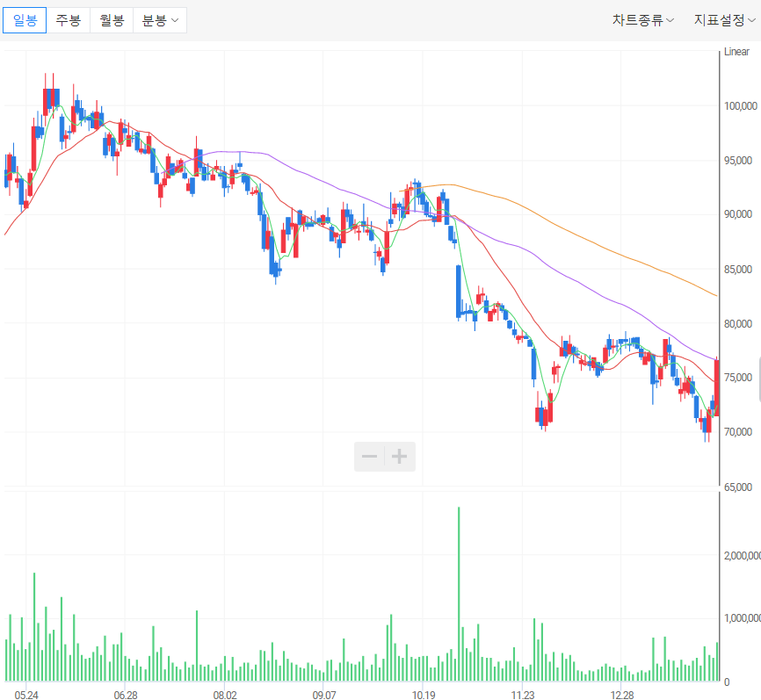Click the 75,000 price axis label
Screen dimensions: 761x700
737,378
